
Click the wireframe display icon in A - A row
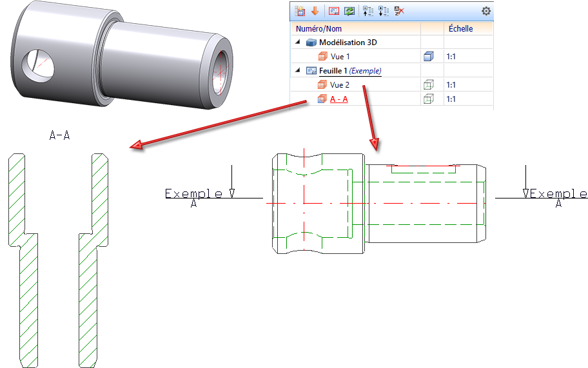coord(429,99)
